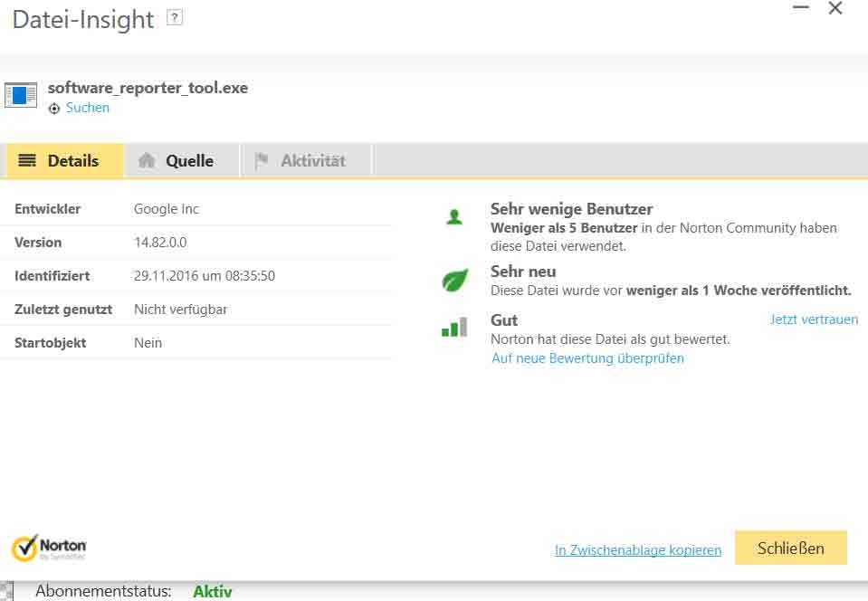The width and height of the screenshot is (868, 601).
Task: Minimize the Datei-Insight window
Action: click(x=801, y=7)
